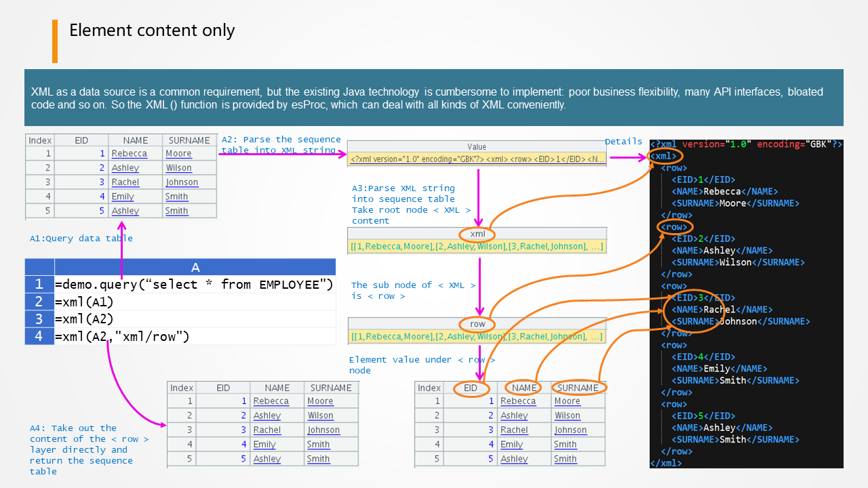868x488 pixels.
Task: Click the =demo.query formula cell
Action: (x=195, y=284)
